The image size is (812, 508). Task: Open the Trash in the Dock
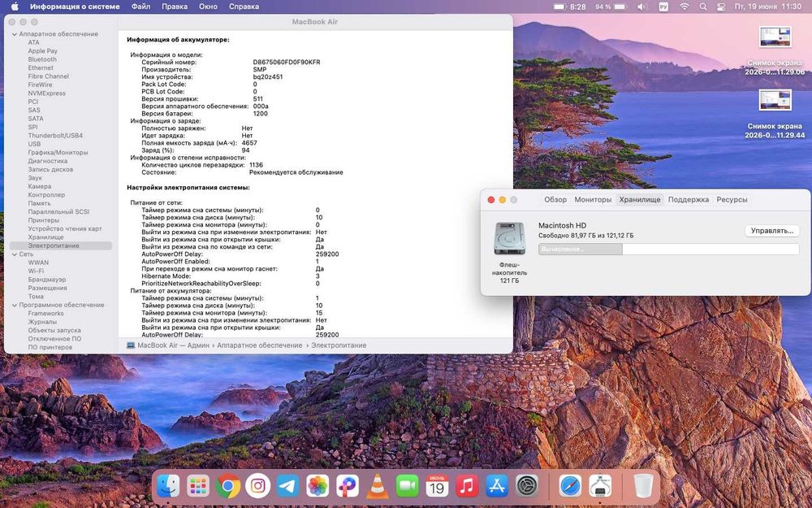643,486
